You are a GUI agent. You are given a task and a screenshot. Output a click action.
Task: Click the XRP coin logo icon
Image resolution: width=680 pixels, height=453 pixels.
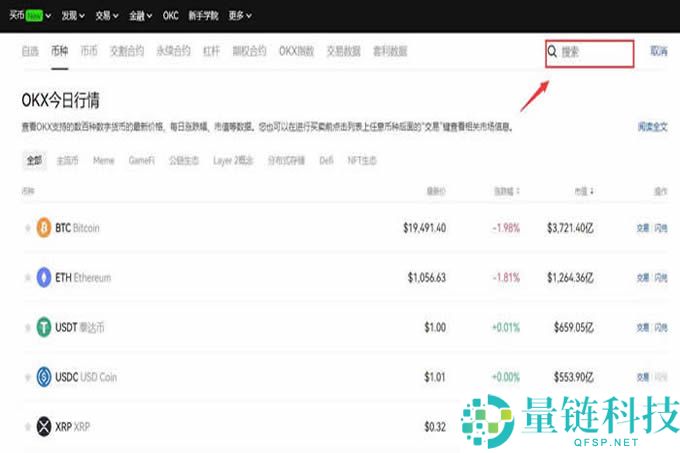point(44,427)
